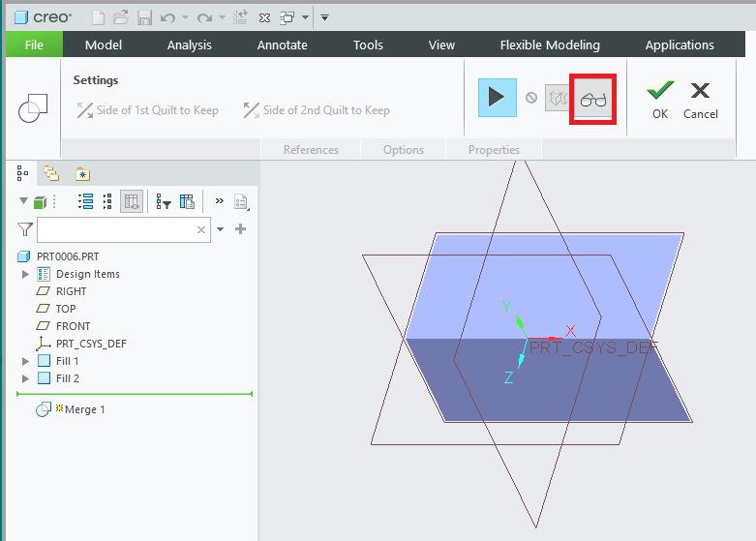
Task: Click the Save icon in quick access toolbar
Action: pos(144,17)
